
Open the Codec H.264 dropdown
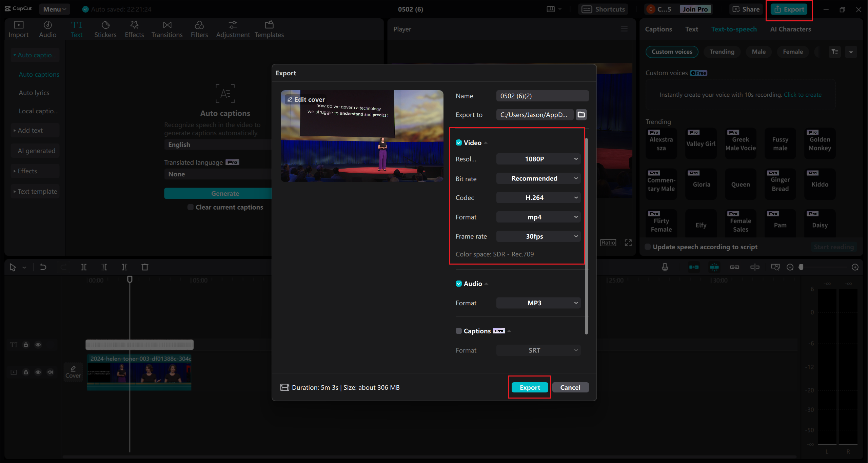[x=538, y=198]
